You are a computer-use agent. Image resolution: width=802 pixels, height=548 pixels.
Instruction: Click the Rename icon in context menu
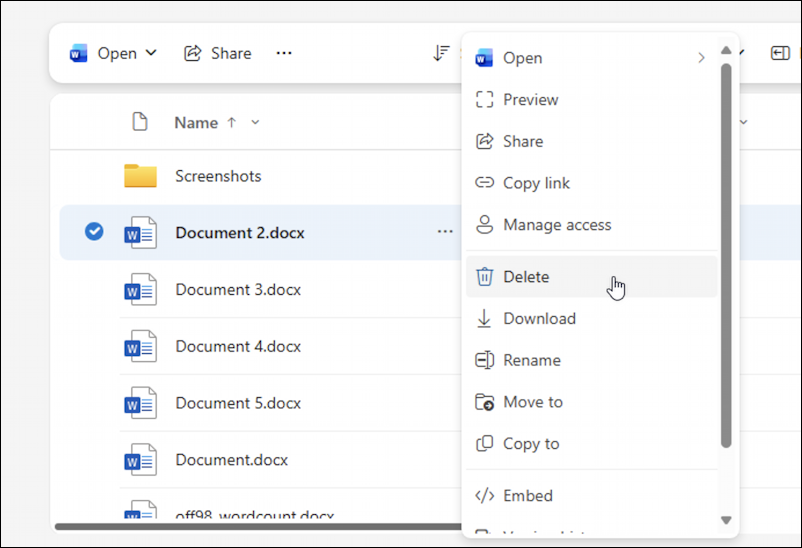pyautogui.click(x=485, y=361)
